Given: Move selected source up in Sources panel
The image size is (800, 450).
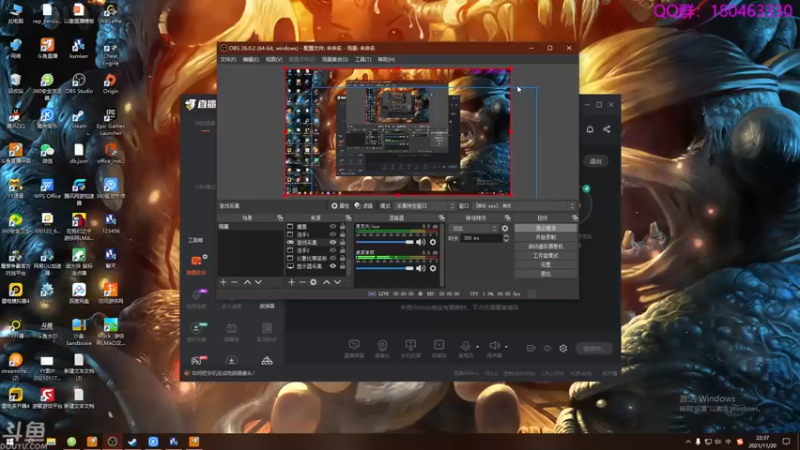Looking at the screenshot, I should [x=327, y=282].
